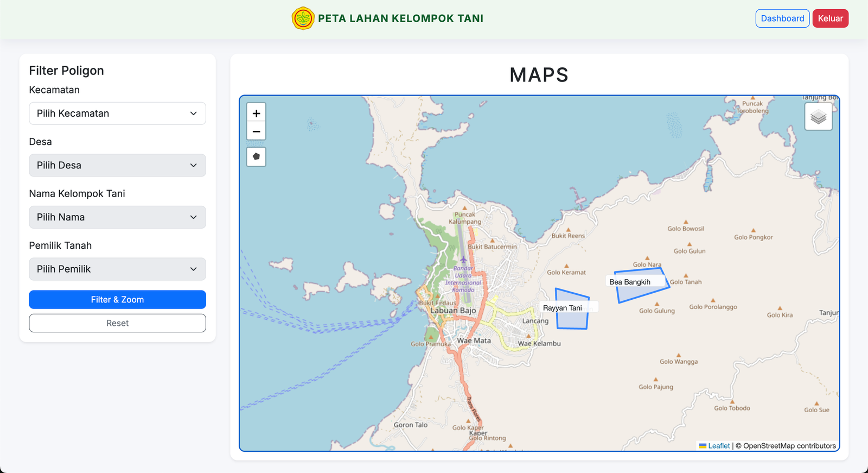Reset the polygon filters
Viewport: 868px width, 473px height.
pos(117,323)
